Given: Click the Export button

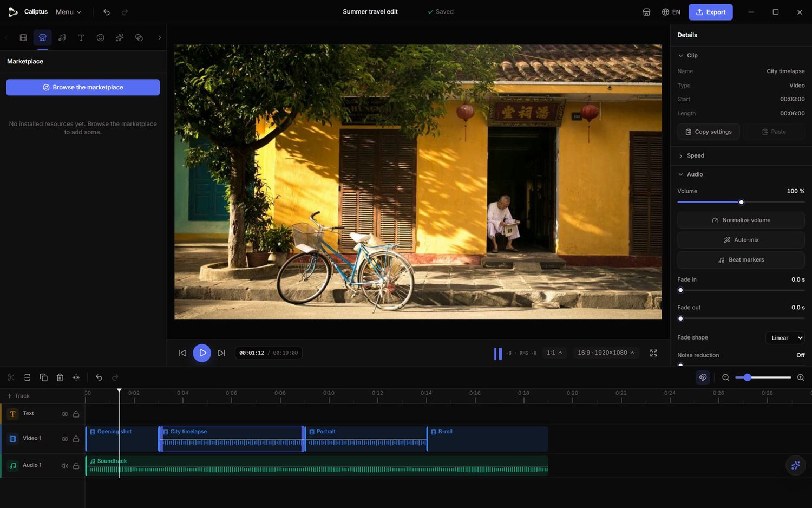Looking at the screenshot, I should (x=711, y=12).
